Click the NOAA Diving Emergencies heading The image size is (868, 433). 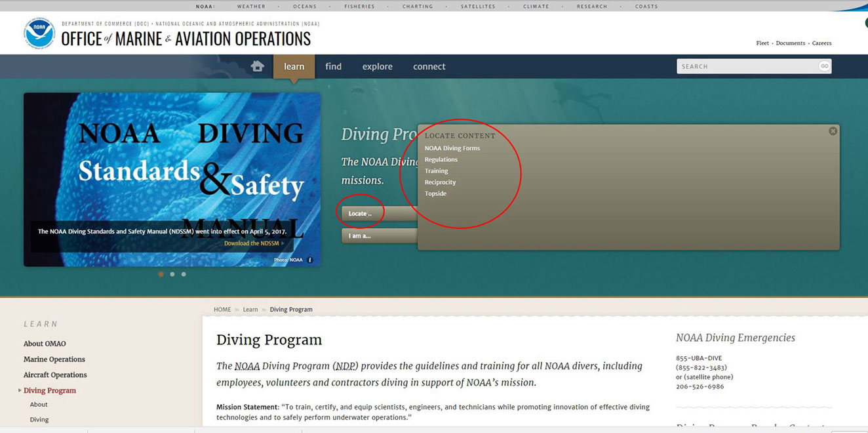pos(736,338)
